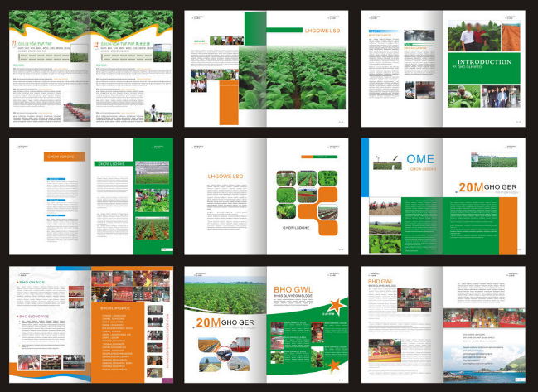Select the man with blurred face photo
The width and height of the screenshot is (538, 392).
[x=467, y=34]
